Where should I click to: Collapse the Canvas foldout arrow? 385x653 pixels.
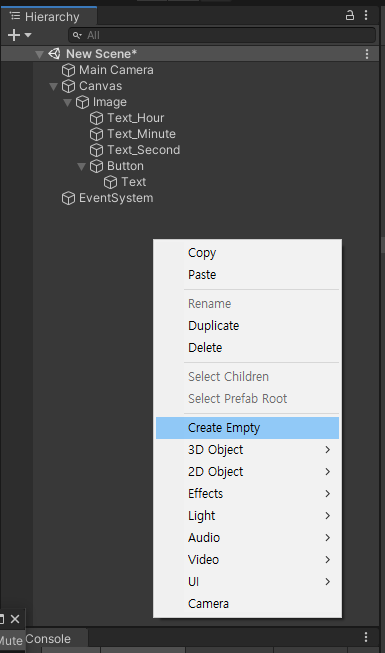[x=53, y=86]
